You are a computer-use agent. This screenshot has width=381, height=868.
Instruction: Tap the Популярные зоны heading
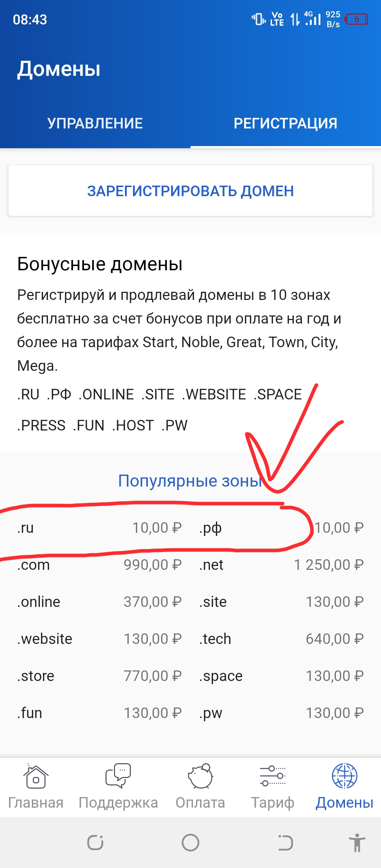pyautogui.click(x=190, y=481)
